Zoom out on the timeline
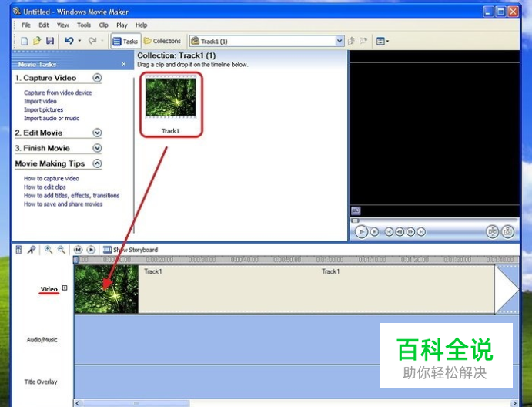The height and width of the screenshot is (407, 532). 62,250
